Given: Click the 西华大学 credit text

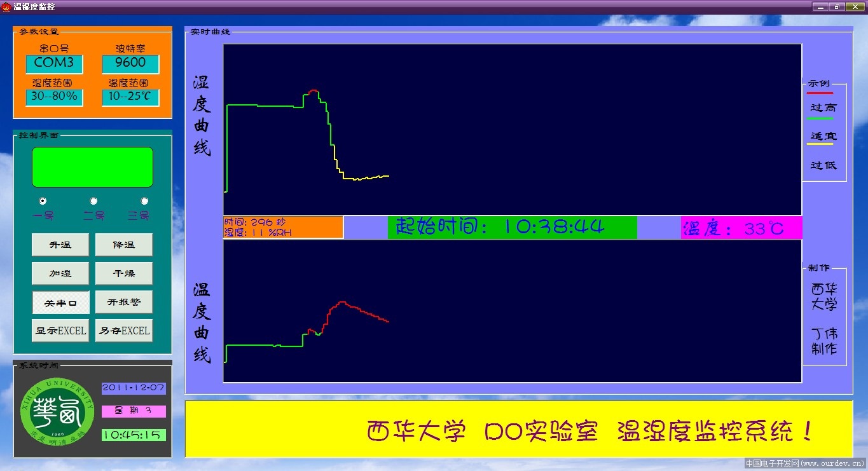Looking at the screenshot, I should pyautogui.click(x=824, y=297).
